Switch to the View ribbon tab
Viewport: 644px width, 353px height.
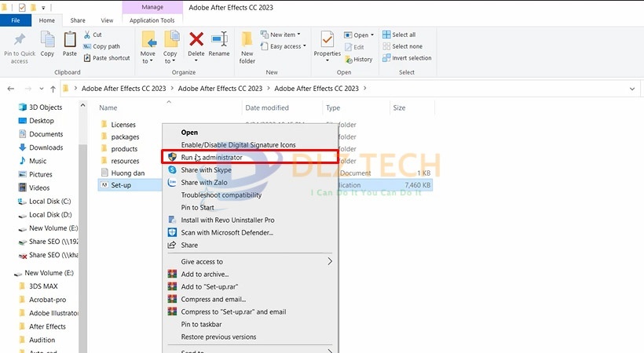pyautogui.click(x=107, y=20)
